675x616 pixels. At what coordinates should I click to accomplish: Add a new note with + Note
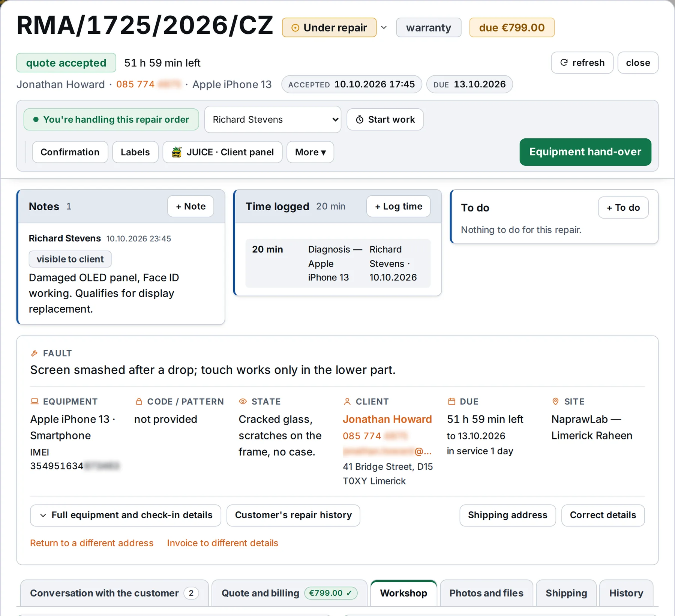(x=190, y=206)
